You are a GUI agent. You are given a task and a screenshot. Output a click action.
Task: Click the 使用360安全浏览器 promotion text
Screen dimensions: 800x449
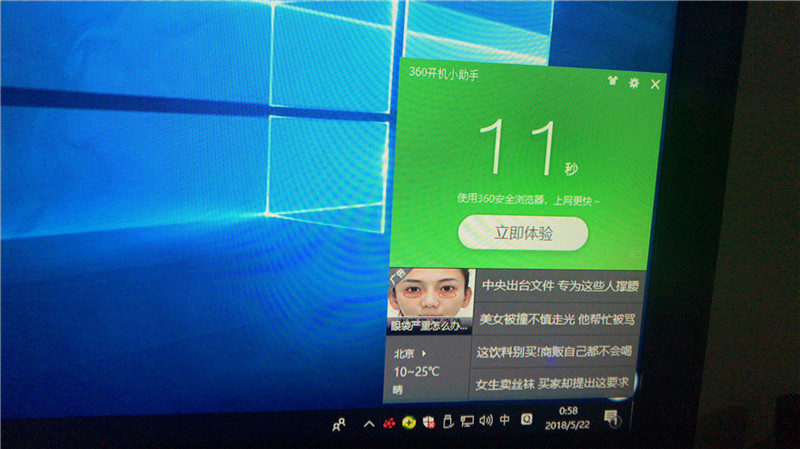point(528,199)
